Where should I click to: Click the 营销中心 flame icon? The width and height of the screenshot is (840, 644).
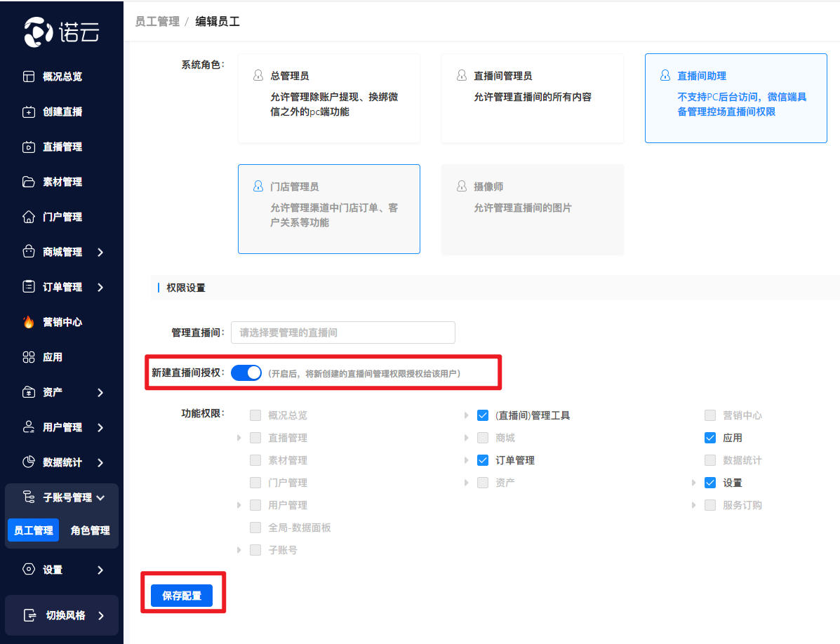pos(29,322)
